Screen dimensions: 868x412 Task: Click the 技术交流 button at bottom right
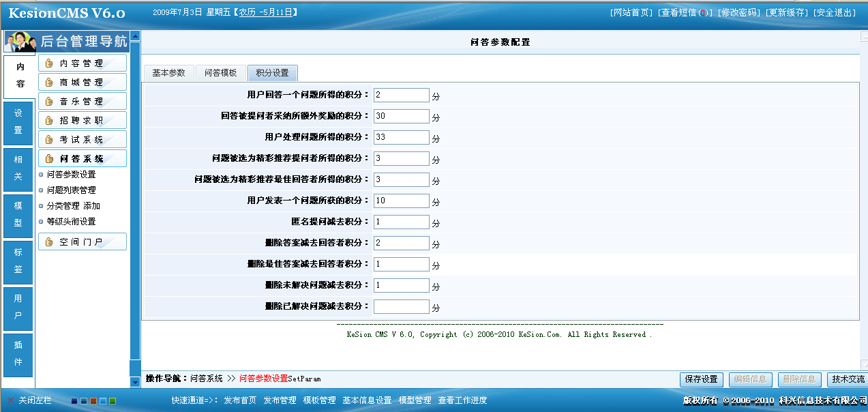(x=848, y=380)
